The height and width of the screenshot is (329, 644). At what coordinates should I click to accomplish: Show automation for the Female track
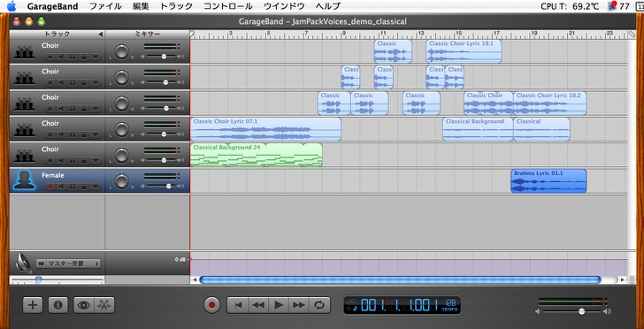[96, 187]
